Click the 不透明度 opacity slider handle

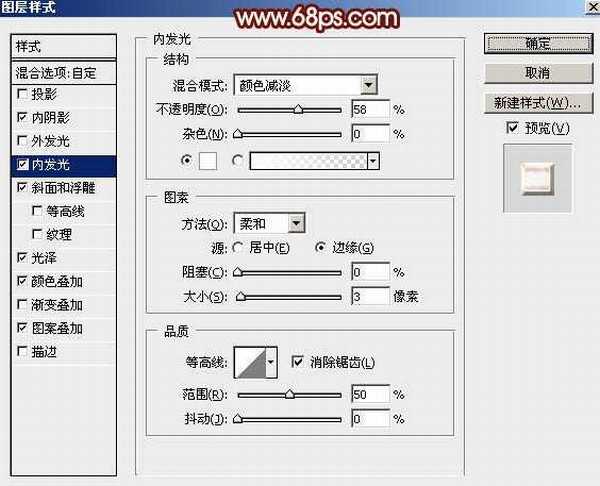pos(298,110)
